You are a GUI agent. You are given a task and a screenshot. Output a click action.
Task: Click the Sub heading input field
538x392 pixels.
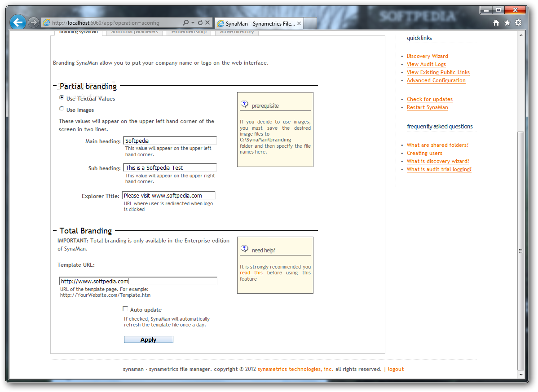click(170, 167)
